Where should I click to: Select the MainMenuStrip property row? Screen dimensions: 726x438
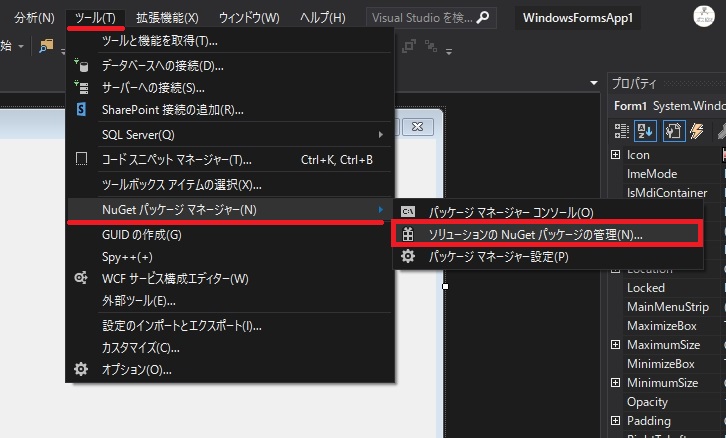[x=667, y=307]
